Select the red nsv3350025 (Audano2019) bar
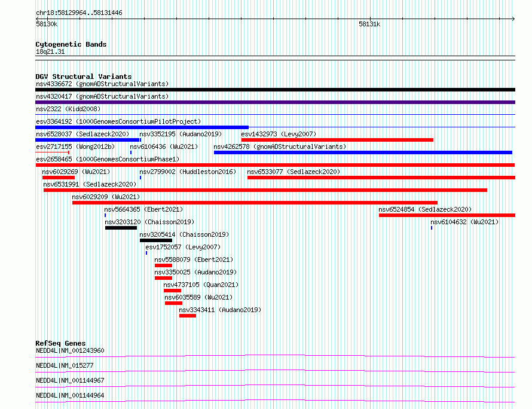532x409 pixels. [163, 278]
